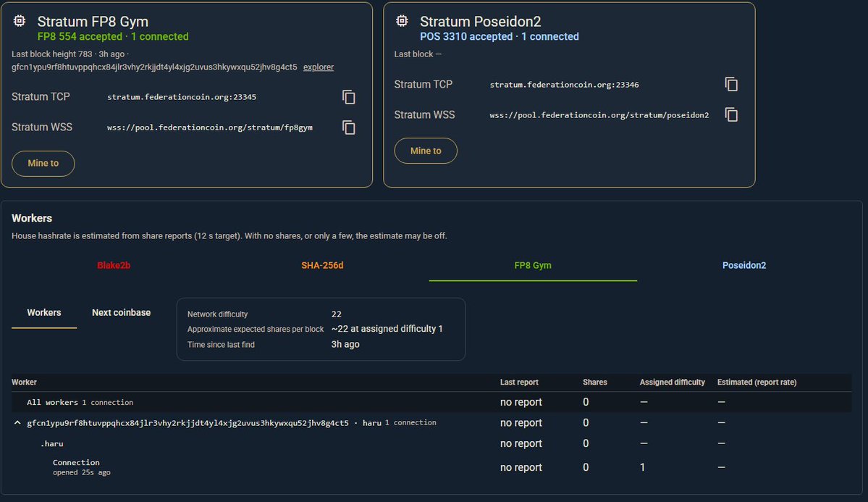The image size is (868, 502).
Task: Click no report in the Connection row
Action: [521, 468]
